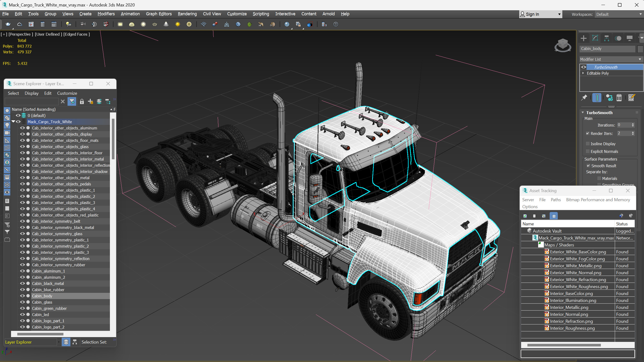This screenshot has width=644, height=362.
Task: Toggle Show End Result icon in modifier stack
Action: click(597, 98)
